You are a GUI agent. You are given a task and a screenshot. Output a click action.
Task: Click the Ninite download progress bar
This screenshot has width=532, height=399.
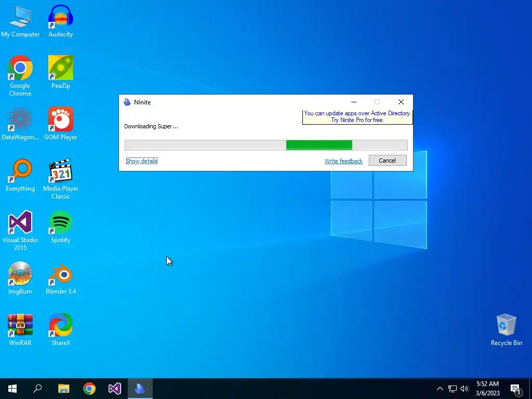pyautogui.click(x=266, y=145)
